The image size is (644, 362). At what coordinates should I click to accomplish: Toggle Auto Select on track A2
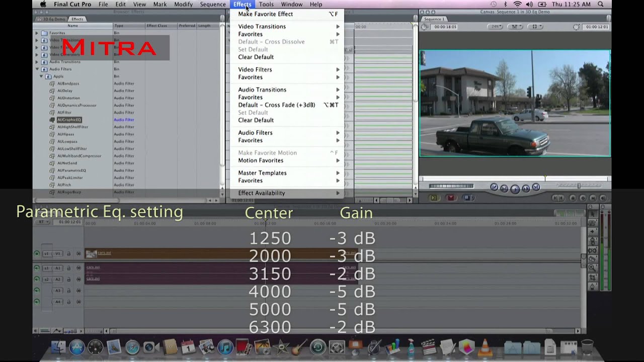(x=78, y=279)
